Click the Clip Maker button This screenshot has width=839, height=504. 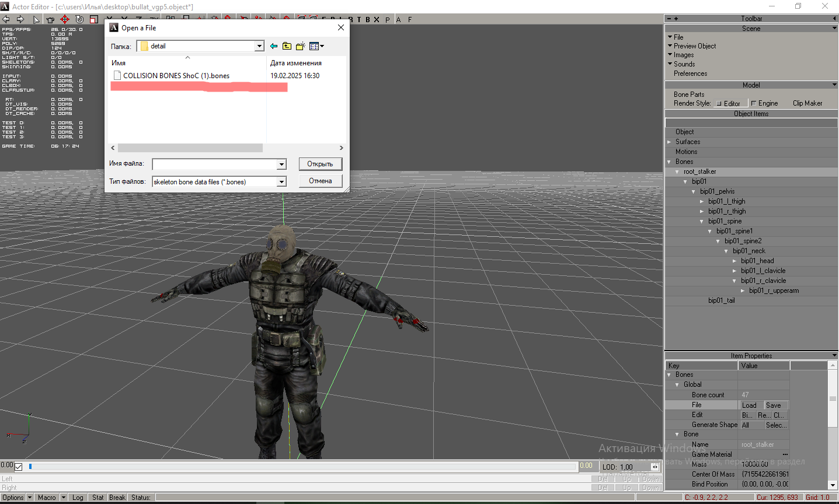(807, 103)
